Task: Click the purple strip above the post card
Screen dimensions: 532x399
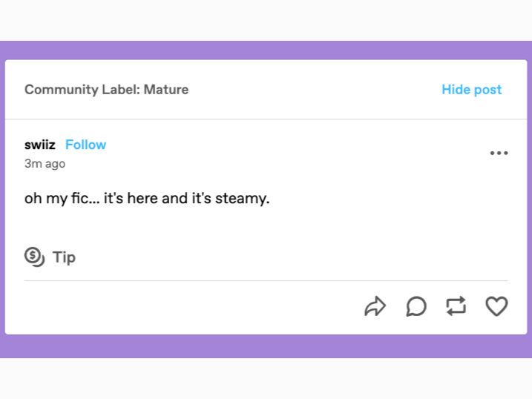Action: [266, 50]
